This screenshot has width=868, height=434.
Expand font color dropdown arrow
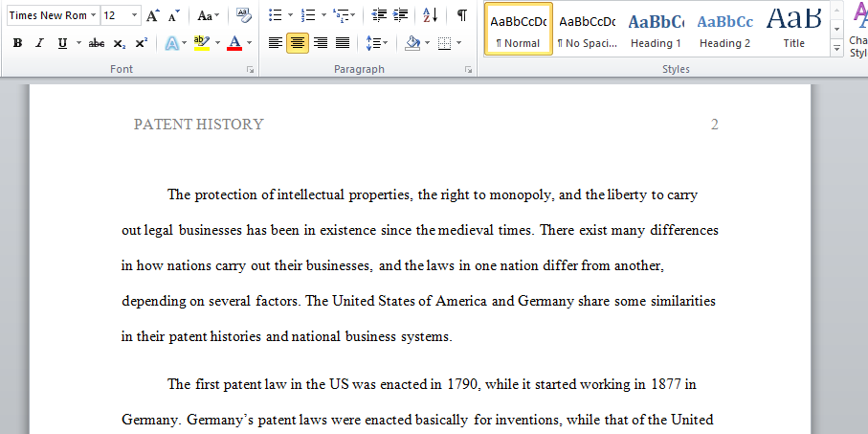(x=249, y=43)
